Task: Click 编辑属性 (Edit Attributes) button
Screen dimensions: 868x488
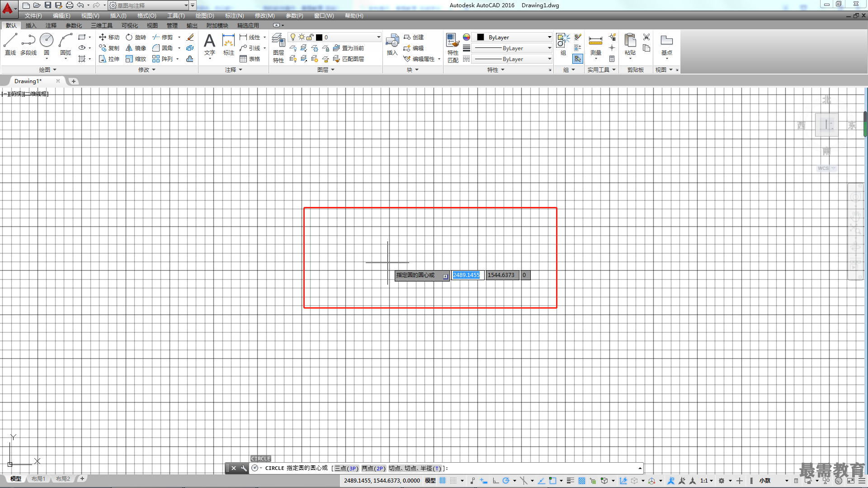Action: point(419,59)
